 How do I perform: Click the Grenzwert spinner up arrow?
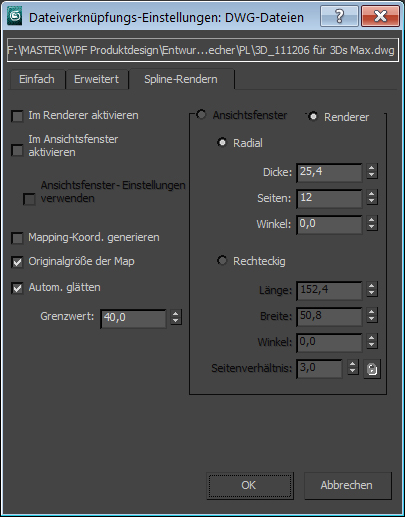[176, 313]
